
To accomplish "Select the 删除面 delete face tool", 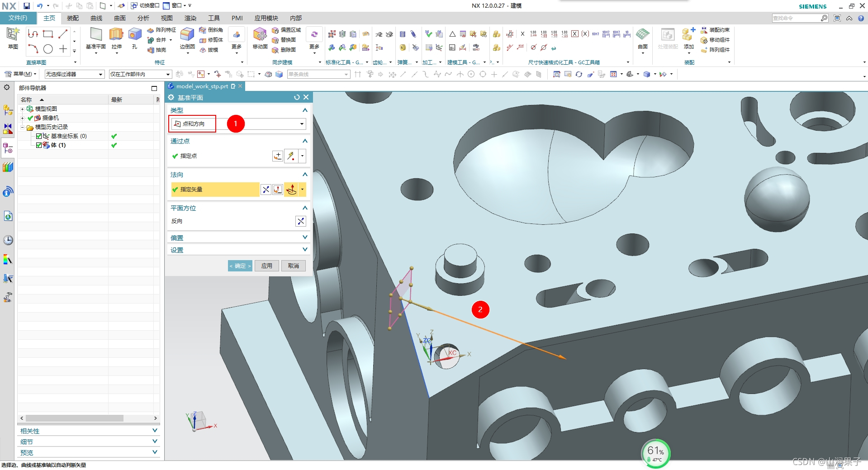I will tap(284, 50).
